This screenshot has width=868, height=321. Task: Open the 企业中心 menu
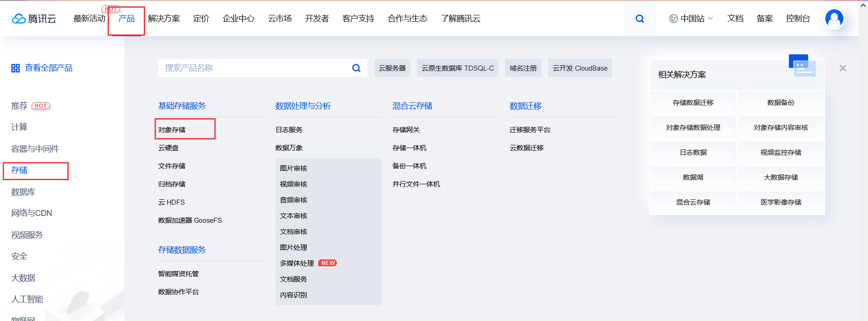coord(239,19)
